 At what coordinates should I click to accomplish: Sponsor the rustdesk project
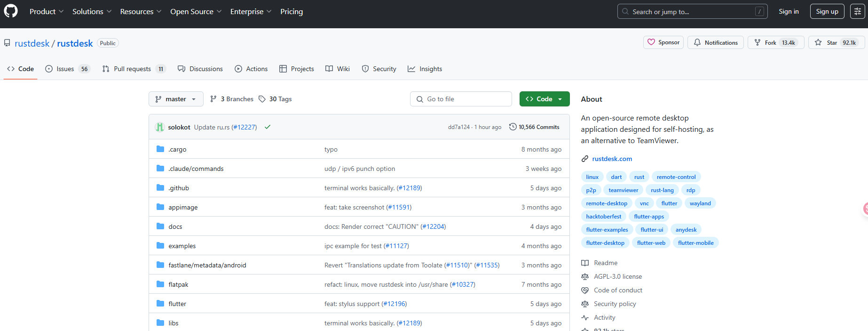coord(663,42)
